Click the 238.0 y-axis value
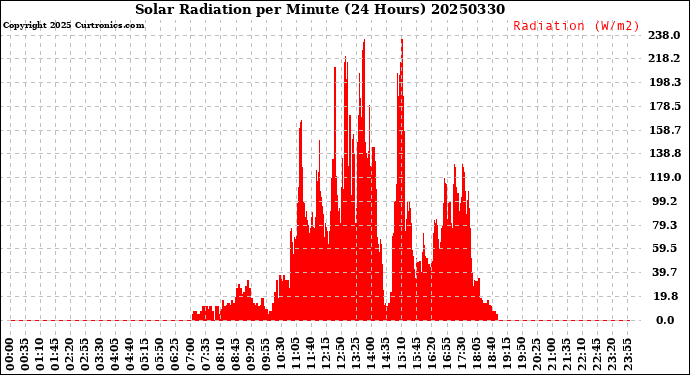 click(664, 35)
